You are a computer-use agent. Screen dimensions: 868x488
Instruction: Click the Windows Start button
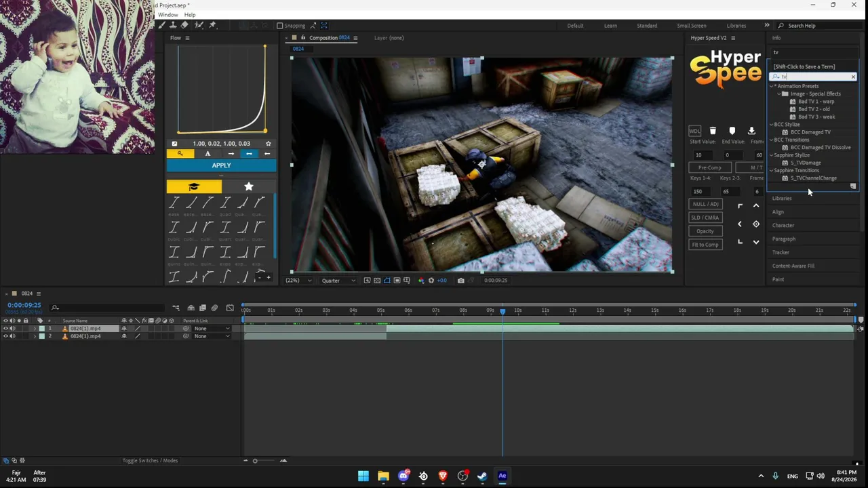pos(363,476)
